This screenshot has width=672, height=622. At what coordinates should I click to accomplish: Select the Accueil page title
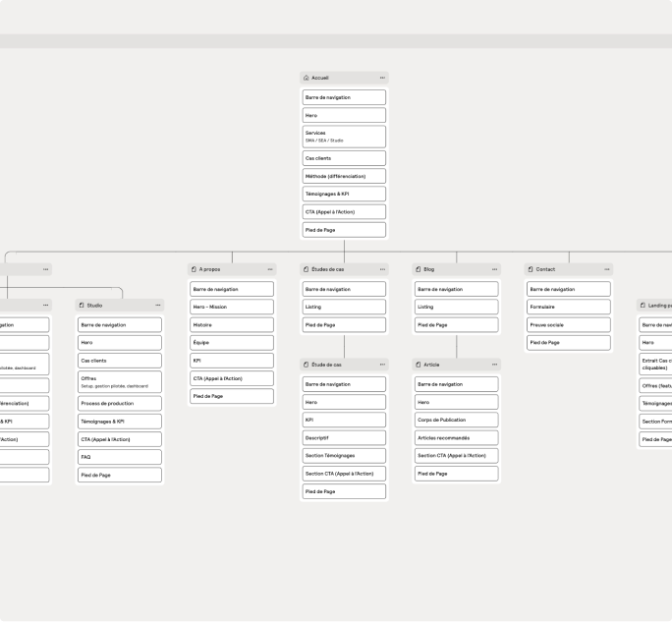[320, 78]
